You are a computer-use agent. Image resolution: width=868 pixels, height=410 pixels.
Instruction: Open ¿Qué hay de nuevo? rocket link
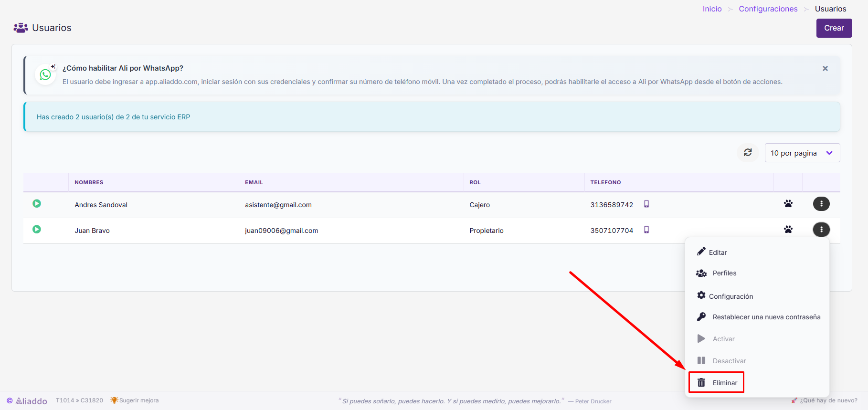(x=824, y=400)
